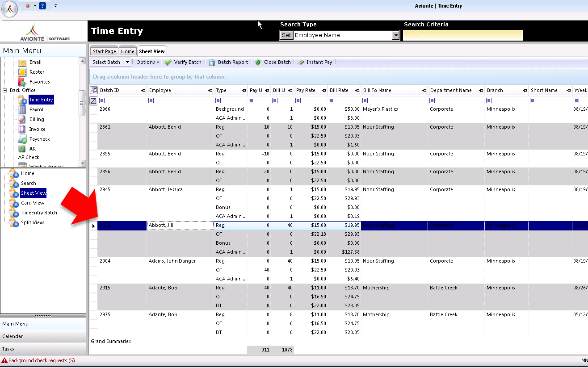
Task: Click the Instant Pay toolbar item
Action: tap(315, 62)
